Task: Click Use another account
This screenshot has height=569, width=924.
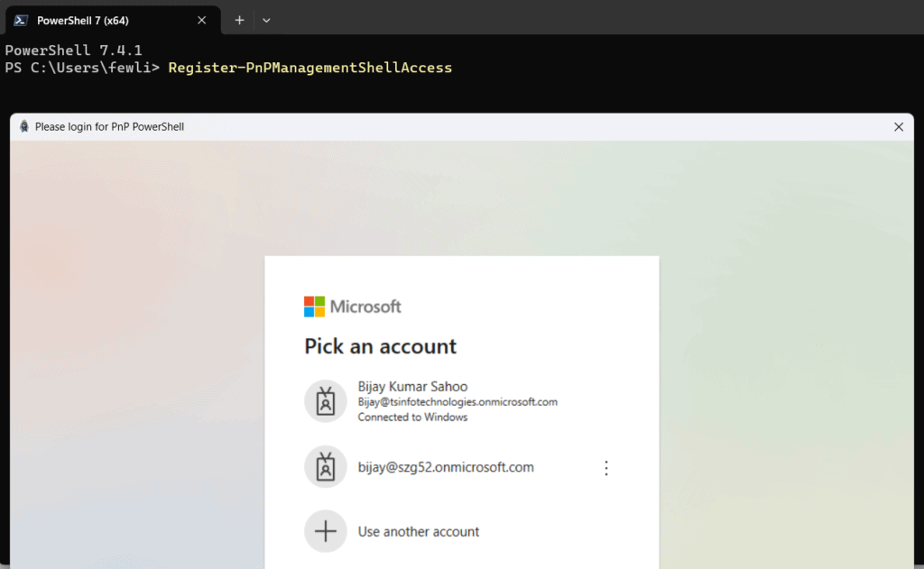Action: [461, 531]
